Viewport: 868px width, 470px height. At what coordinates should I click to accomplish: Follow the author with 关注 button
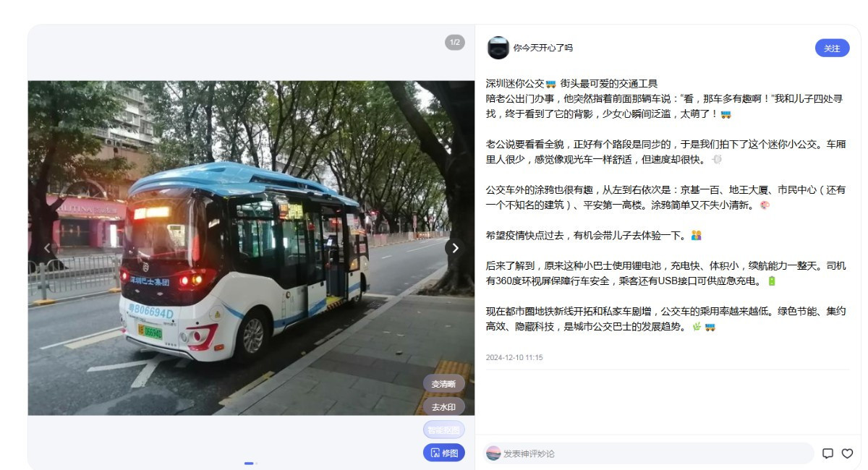832,48
